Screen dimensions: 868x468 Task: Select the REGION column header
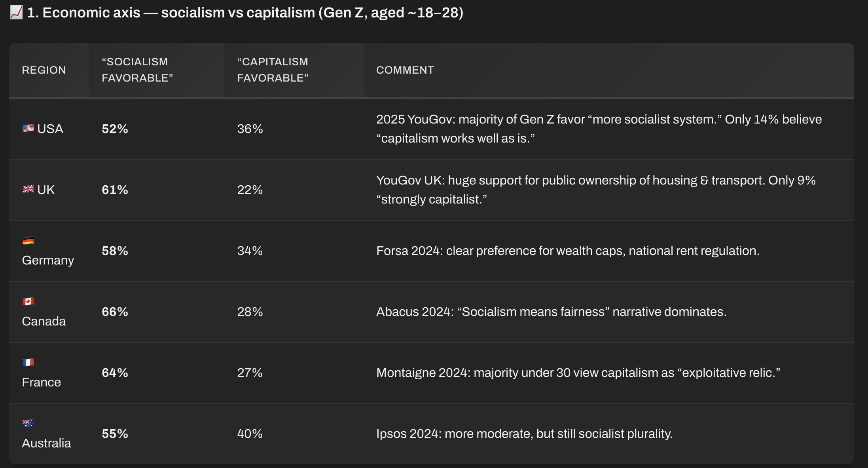coord(44,70)
